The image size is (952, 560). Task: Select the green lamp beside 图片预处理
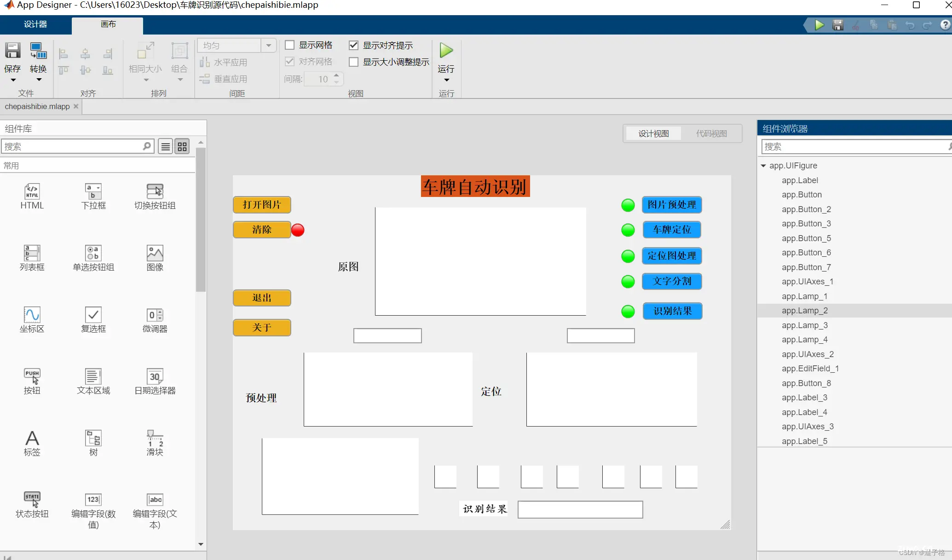[628, 205]
